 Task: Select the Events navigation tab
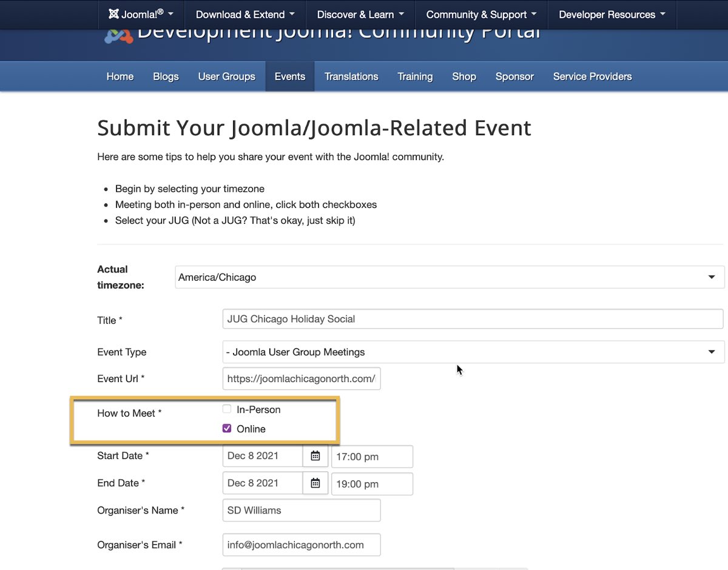[x=290, y=76]
